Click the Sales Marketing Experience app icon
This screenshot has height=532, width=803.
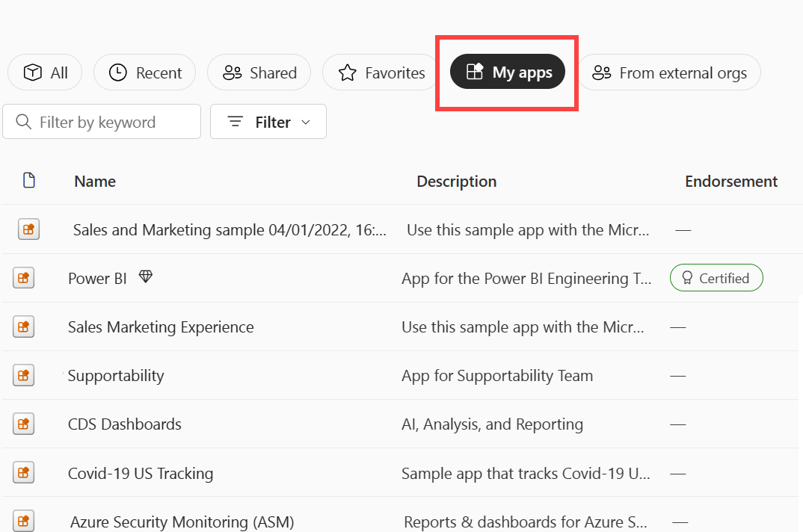click(23, 327)
